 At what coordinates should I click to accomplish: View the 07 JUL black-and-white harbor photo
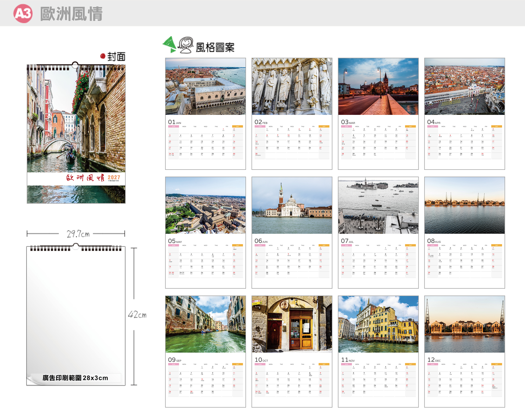click(x=378, y=205)
